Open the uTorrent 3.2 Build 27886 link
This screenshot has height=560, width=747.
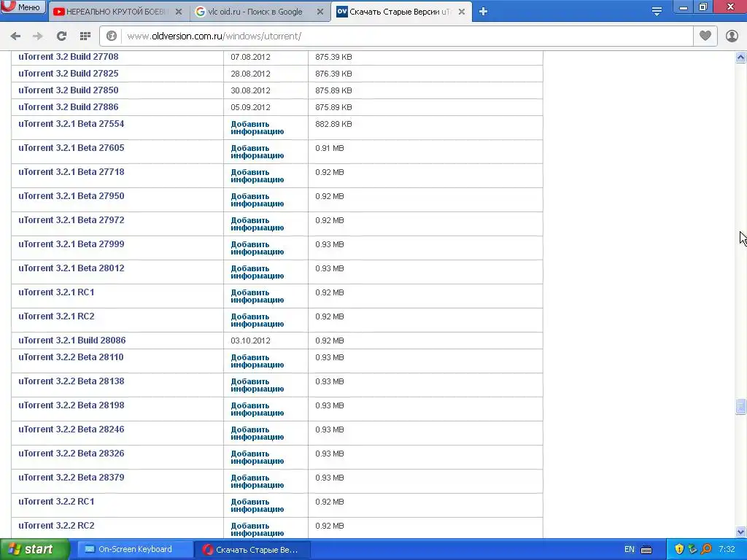tap(68, 106)
